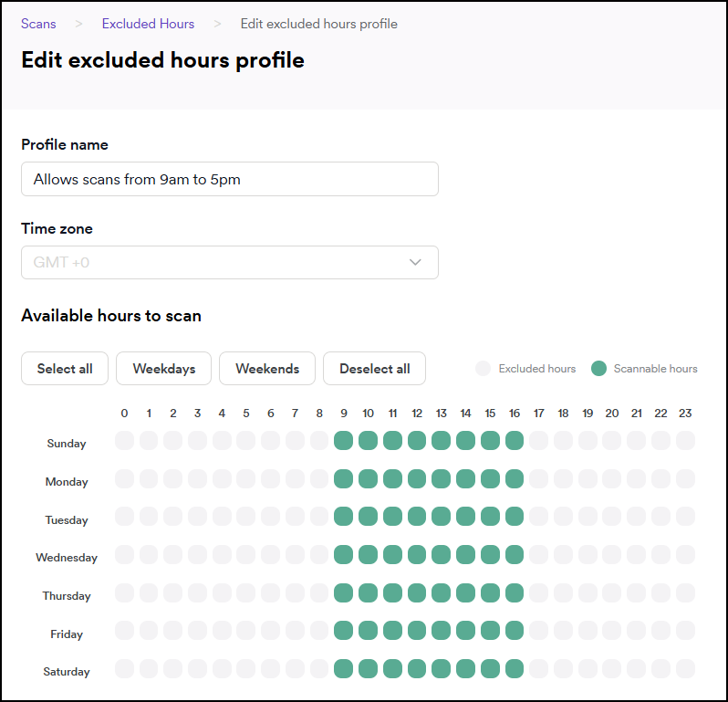Toggle Sunday hour 13 slot
The height and width of the screenshot is (702, 728).
[x=441, y=440]
